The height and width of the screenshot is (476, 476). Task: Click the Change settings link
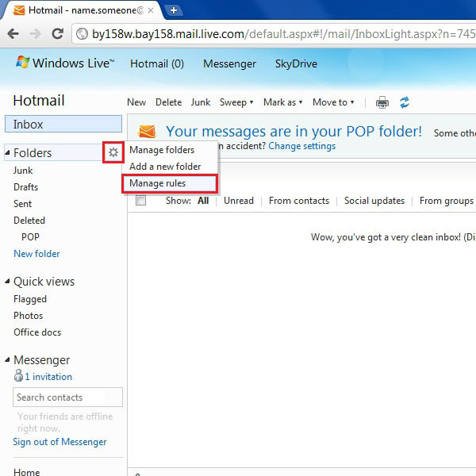[x=302, y=146]
